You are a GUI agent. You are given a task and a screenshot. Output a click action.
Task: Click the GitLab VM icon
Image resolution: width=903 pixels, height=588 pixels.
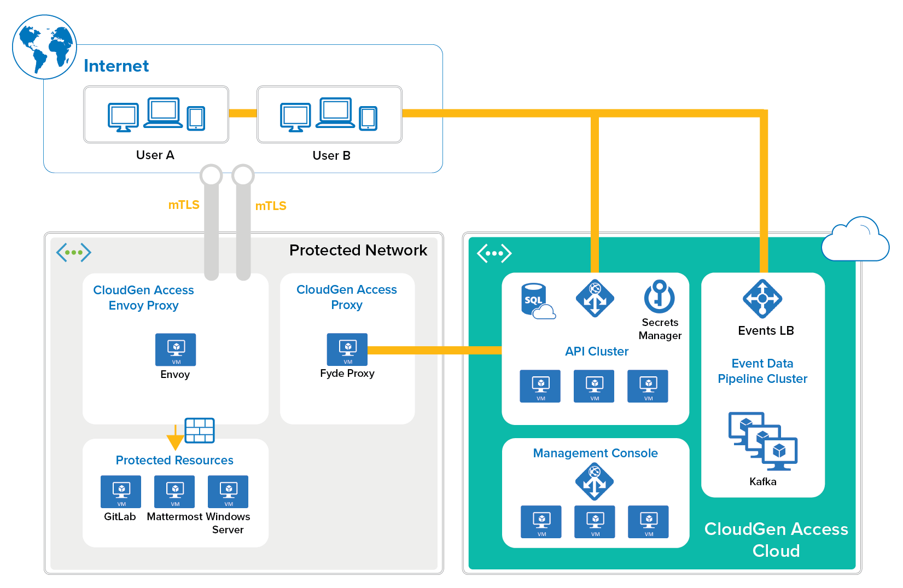pyautogui.click(x=121, y=492)
